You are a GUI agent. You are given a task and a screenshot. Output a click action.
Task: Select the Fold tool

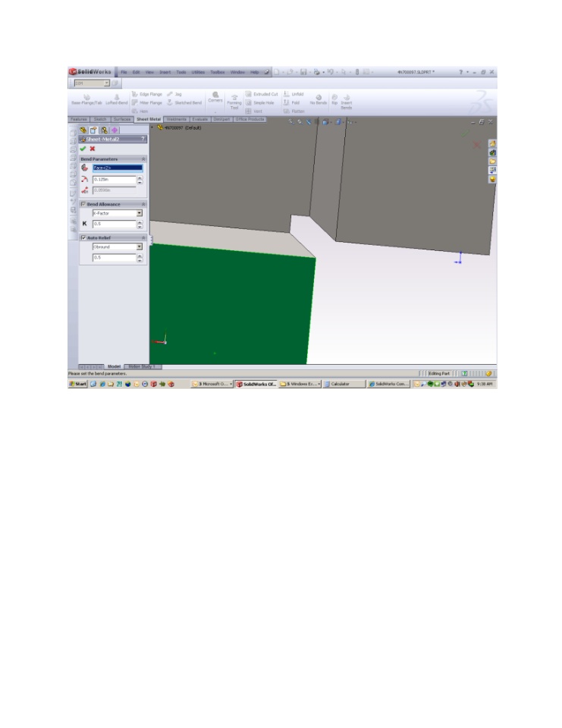[x=292, y=102]
